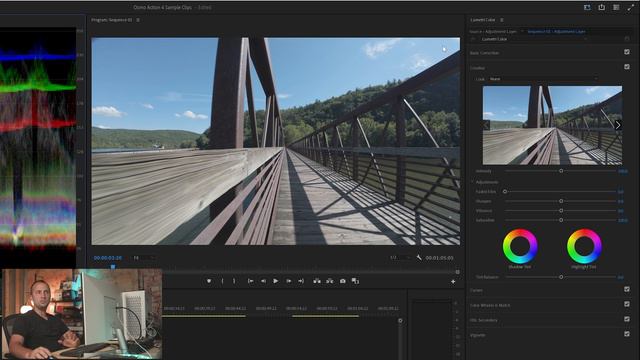
Task: Click the Export Frame camera icon
Action: pyautogui.click(x=343, y=281)
